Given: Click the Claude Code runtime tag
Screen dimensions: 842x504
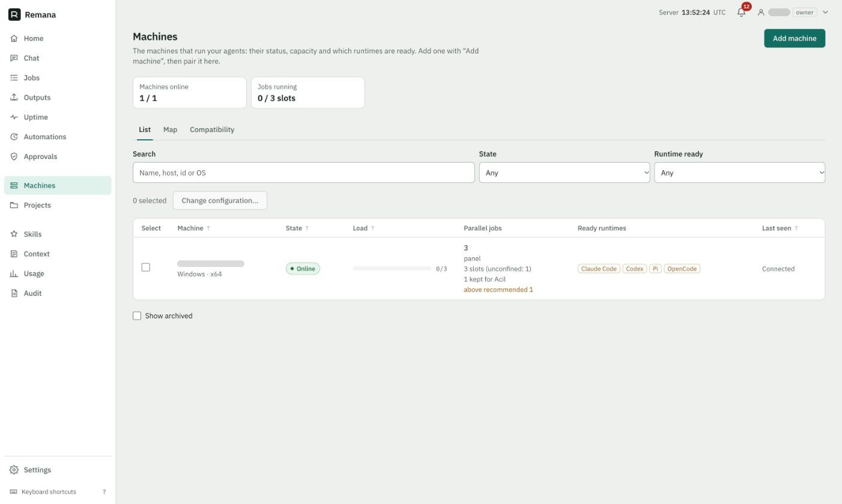Looking at the screenshot, I should [599, 269].
